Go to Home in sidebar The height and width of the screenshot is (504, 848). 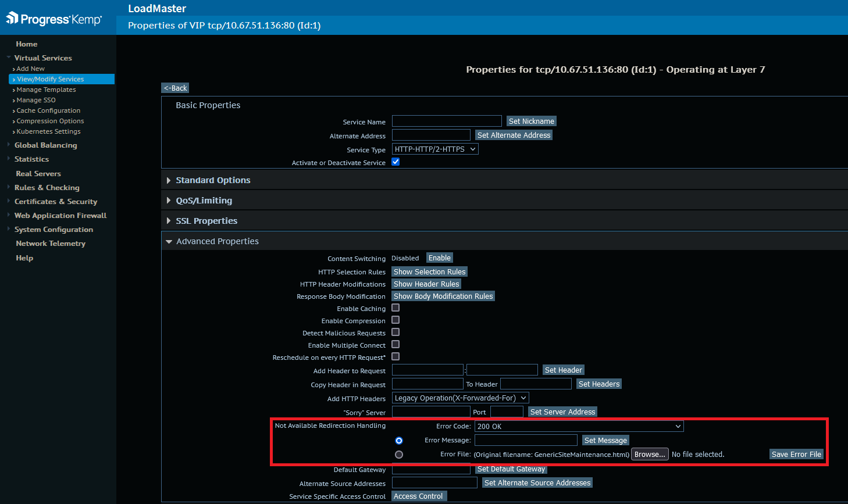pyautogui.click(x=27, y=44)
